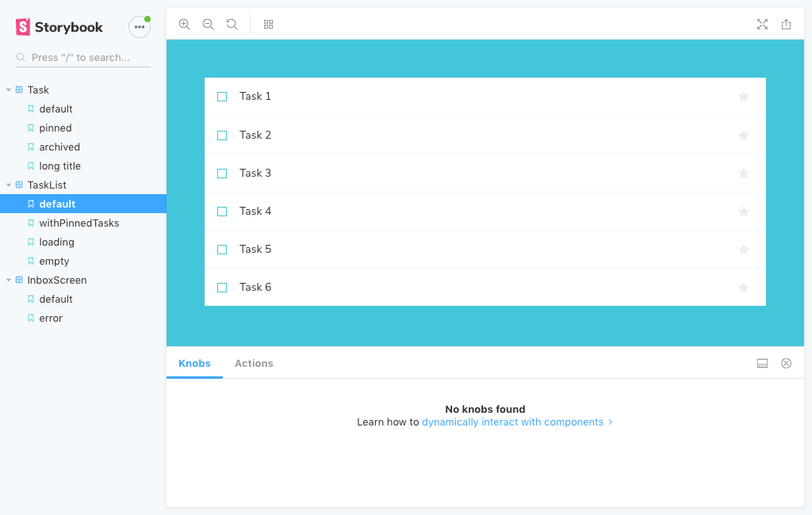Check the Task 2 checkbox
812x515 pixels.
click(x=222, y=135)
